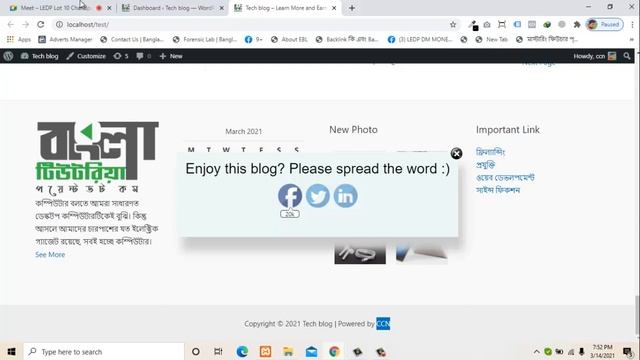Open the browser Extensions puzzle icon
The height and width of the screenshot is (360, 640).
tap(577, 24)
